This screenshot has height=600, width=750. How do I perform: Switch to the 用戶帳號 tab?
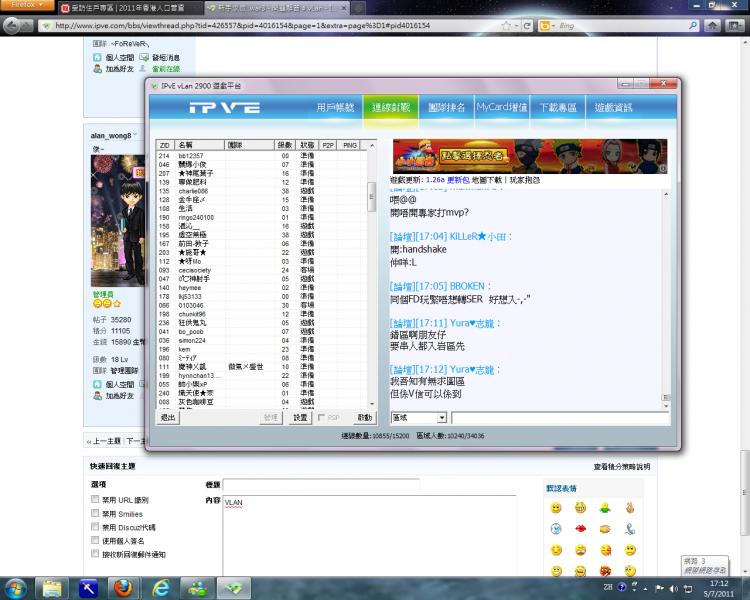pyautogui.click(x=335, y=107)
